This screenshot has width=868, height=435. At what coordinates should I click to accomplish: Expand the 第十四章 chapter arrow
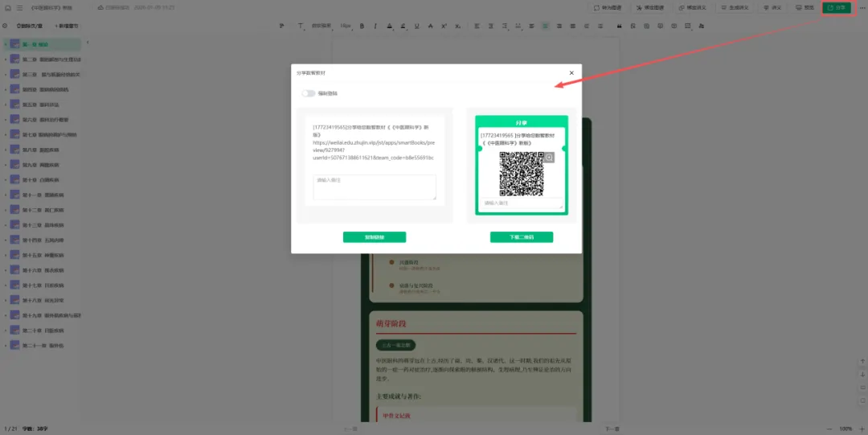(x=6, y=240)
